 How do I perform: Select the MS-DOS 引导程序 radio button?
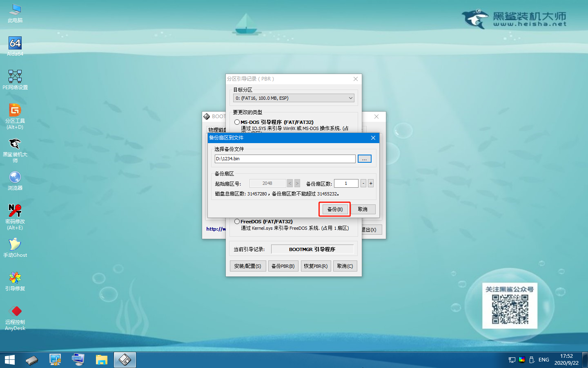[x=237, y=122]
